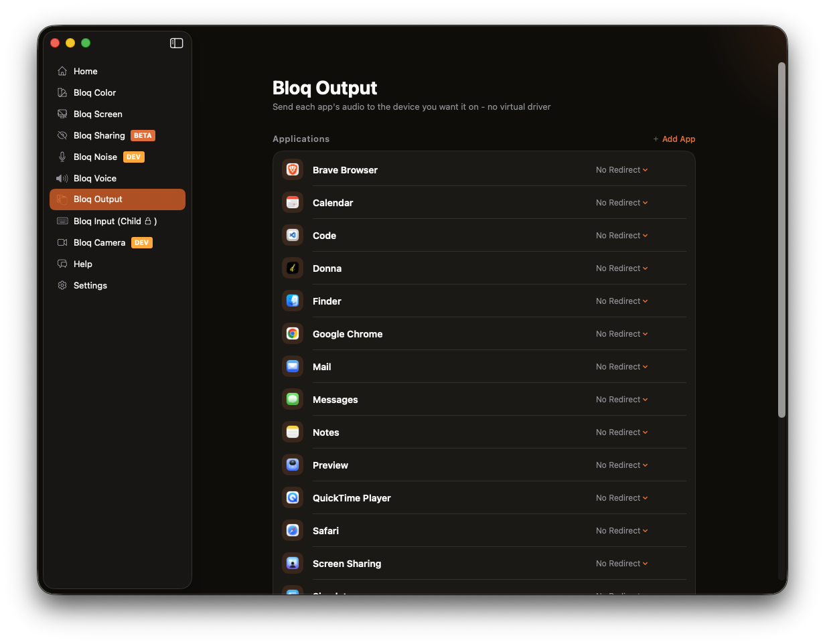This screenshot has height=644, width=825.
Task: Click the Notes app icon
Action: [x=293, y=432]
